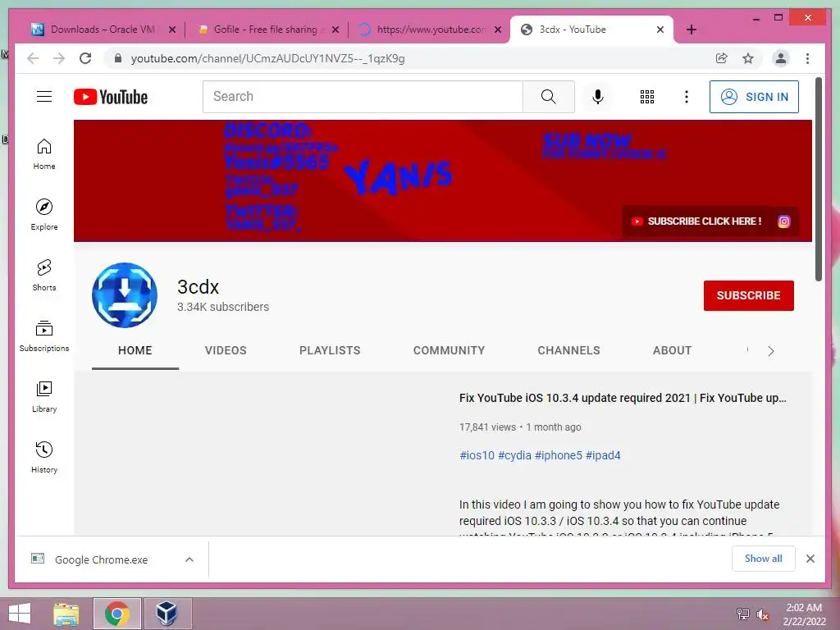Click the '17,841 views' text
Screen dimensions: 840x630
click(x=487, y=427)
